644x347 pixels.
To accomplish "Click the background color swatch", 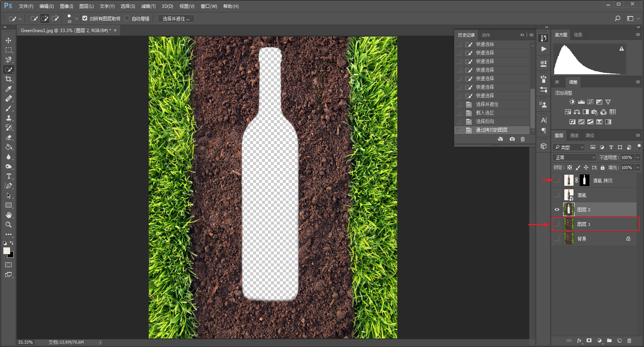I will 12,255.
